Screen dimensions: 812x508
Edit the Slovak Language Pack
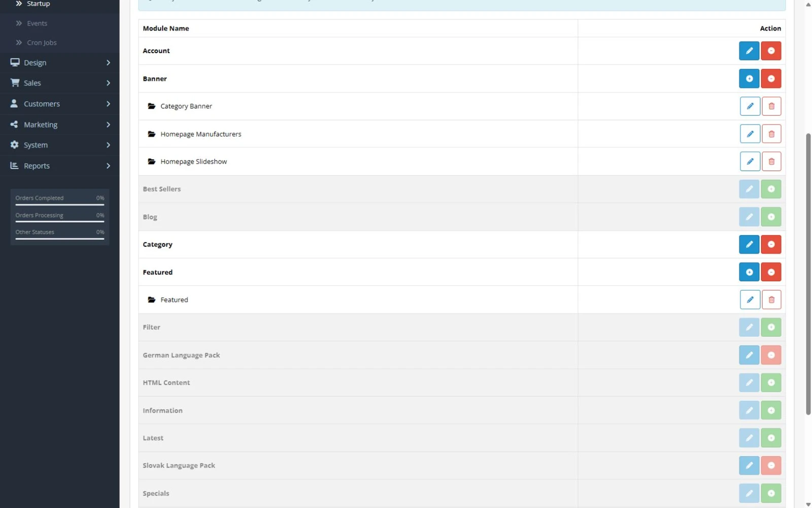749,465
